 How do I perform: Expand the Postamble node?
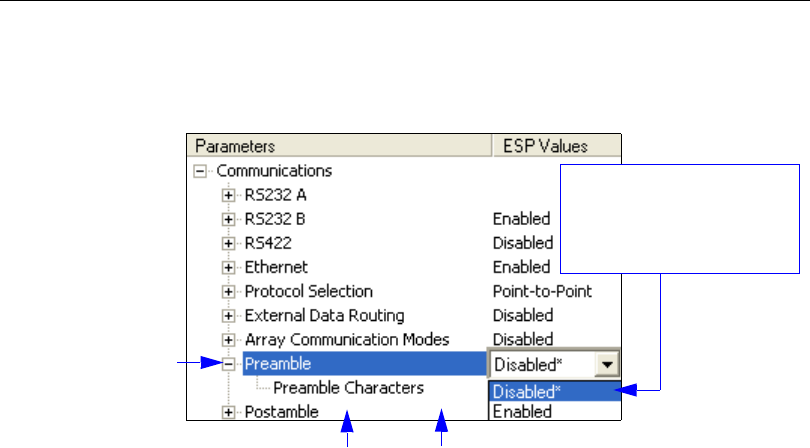[x=229, y=411]
